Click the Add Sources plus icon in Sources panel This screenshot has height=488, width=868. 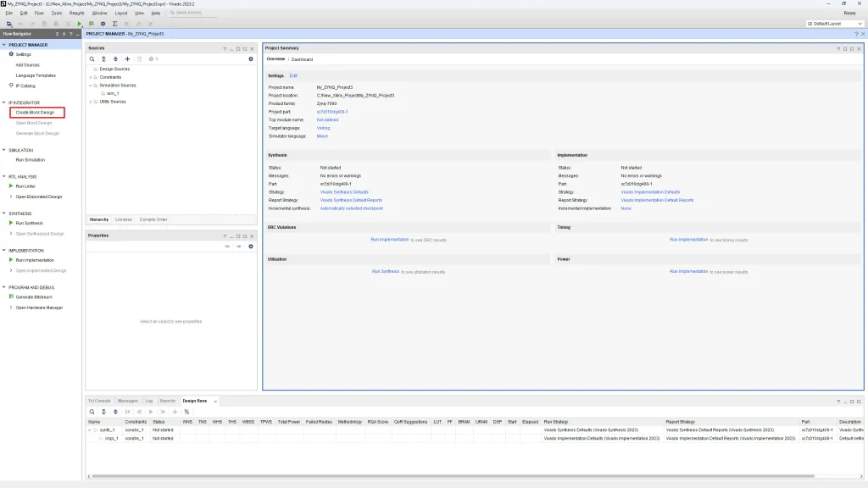click(x=127, y=58)
